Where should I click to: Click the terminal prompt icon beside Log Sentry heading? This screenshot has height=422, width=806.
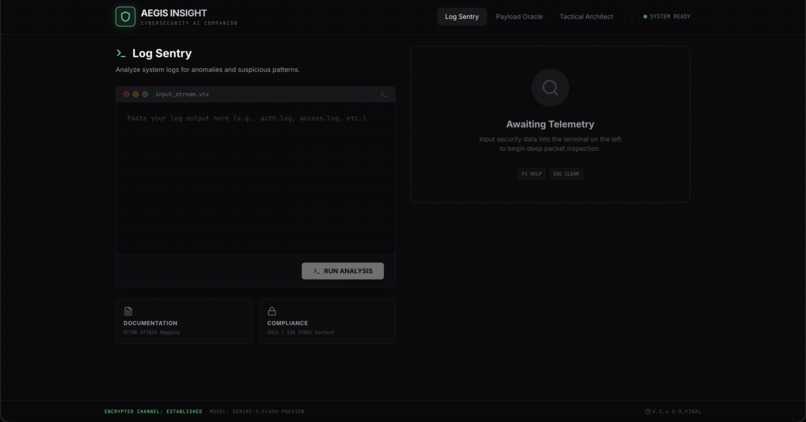tap(121, 53)
